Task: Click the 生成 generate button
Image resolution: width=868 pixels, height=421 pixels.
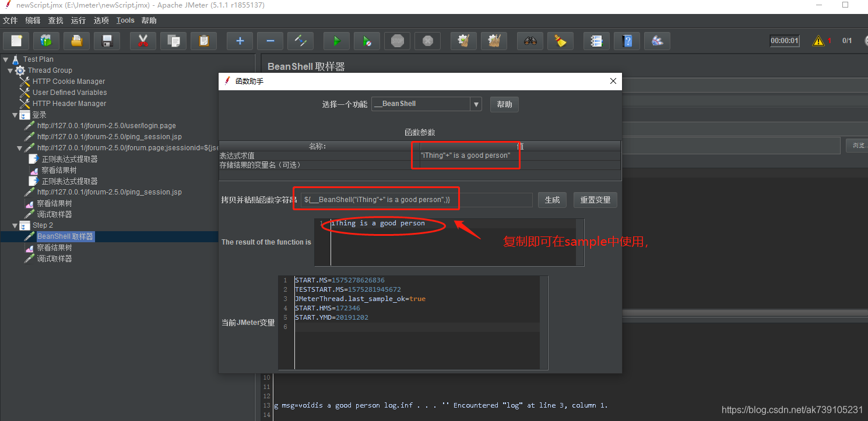Action: [552, 200]
